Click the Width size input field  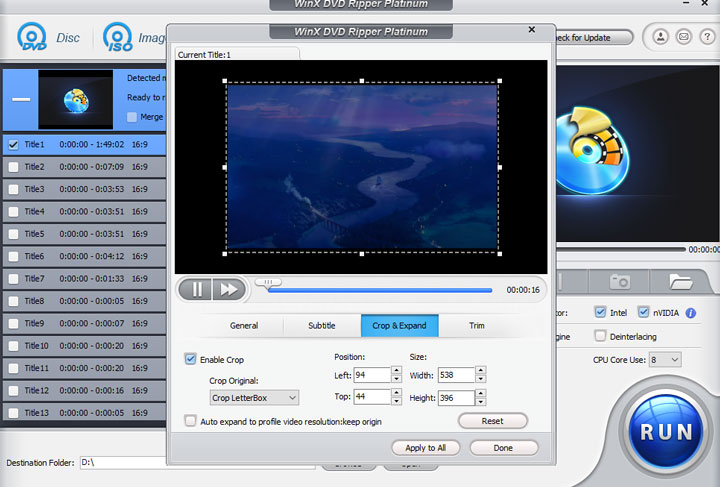point(456,375)
